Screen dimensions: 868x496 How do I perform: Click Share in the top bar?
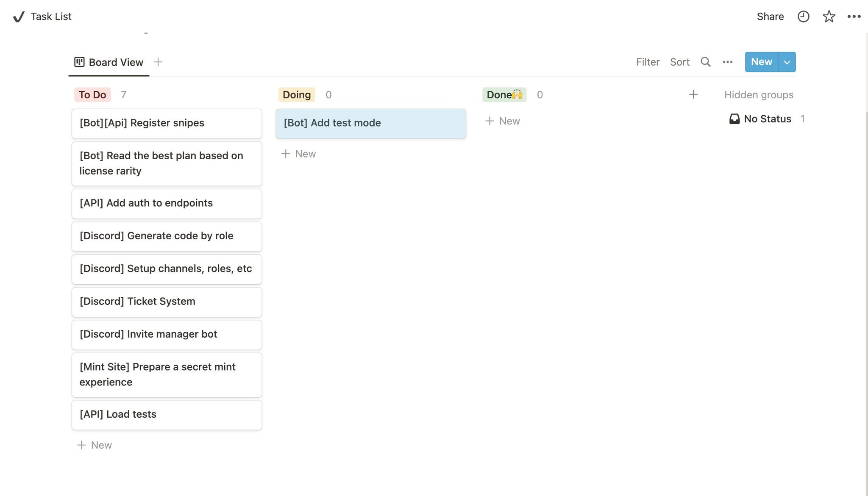click(x=770, y=17)
